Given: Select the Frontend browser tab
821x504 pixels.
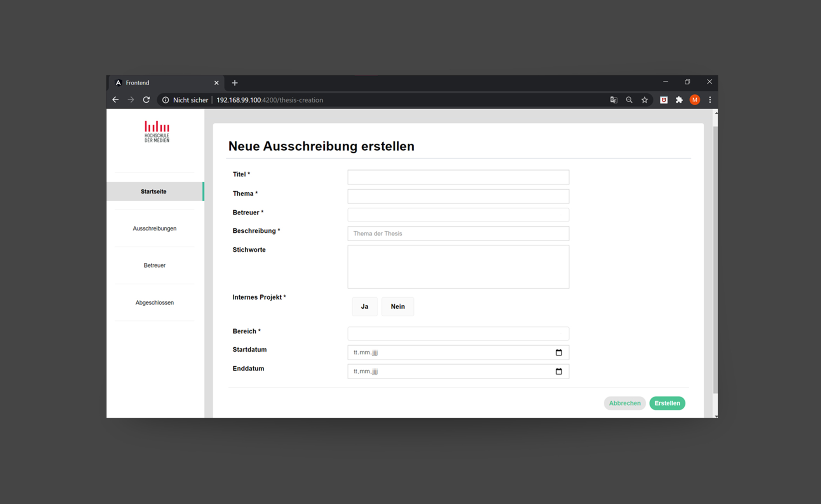Looking at the screenshot, I should 167,83.
